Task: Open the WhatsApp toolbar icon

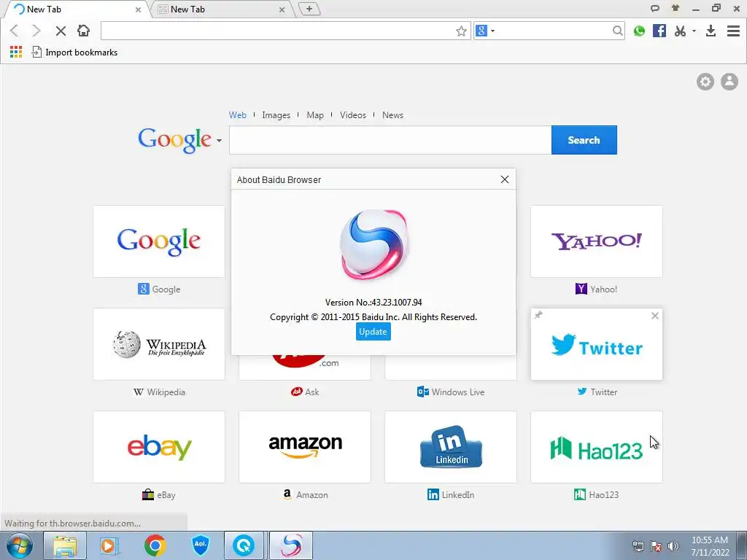Action: click(639, 31)
